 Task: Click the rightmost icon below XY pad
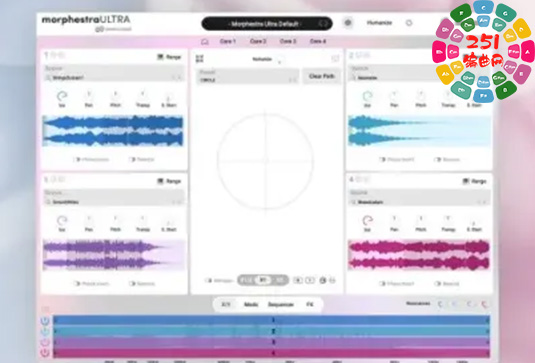tap(333, 280)
